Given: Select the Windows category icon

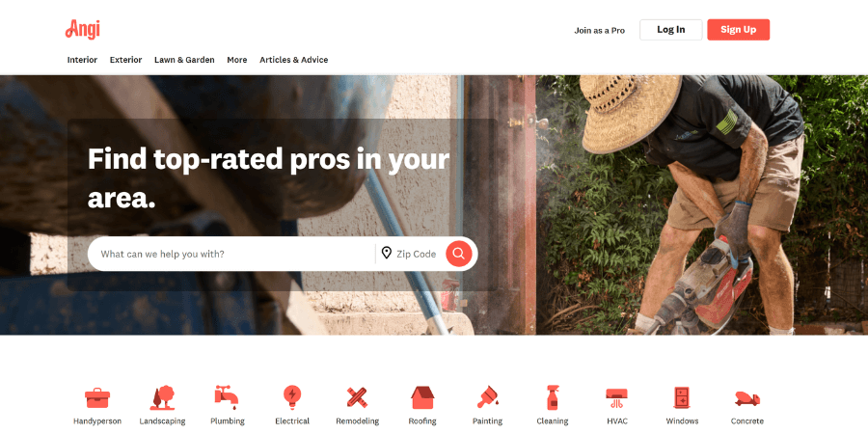Looking at the screenshot, I should point(682,397).
